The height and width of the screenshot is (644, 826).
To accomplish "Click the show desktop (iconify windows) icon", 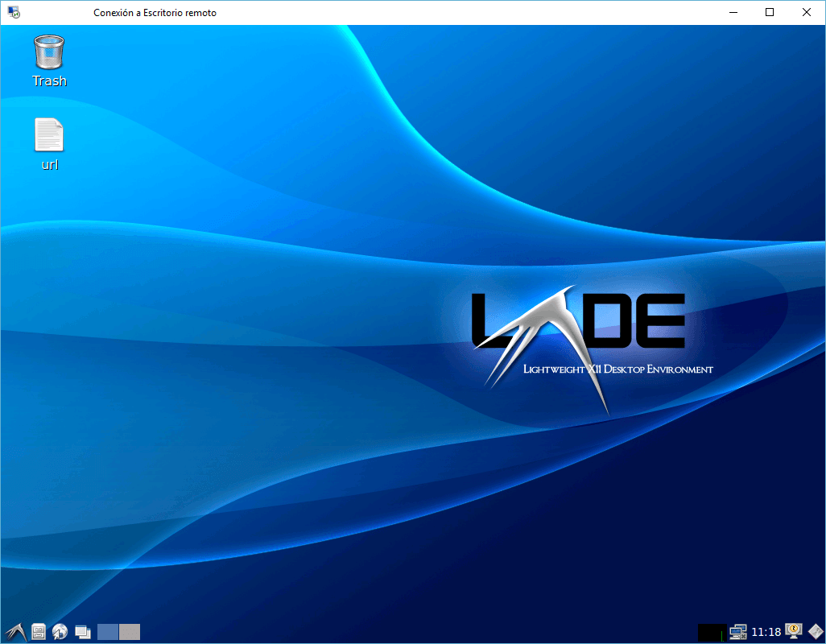I will click(83, 632).
